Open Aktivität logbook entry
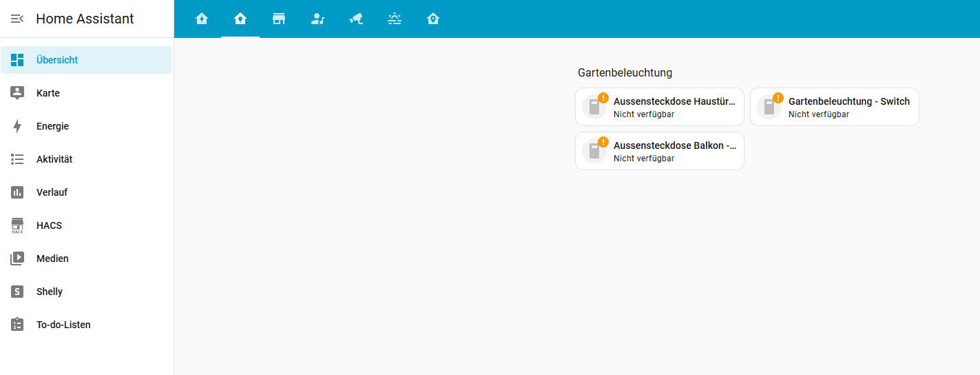The height and width of the screenshot is (375, 980). pos(54,159)
